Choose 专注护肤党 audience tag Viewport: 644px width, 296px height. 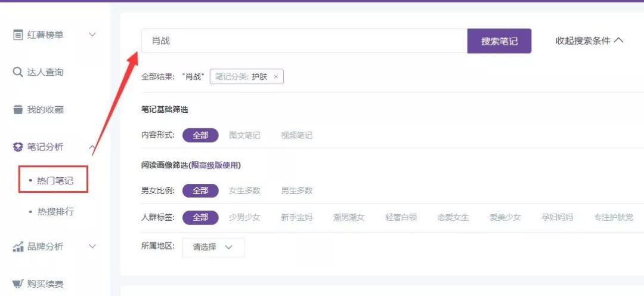614,217
